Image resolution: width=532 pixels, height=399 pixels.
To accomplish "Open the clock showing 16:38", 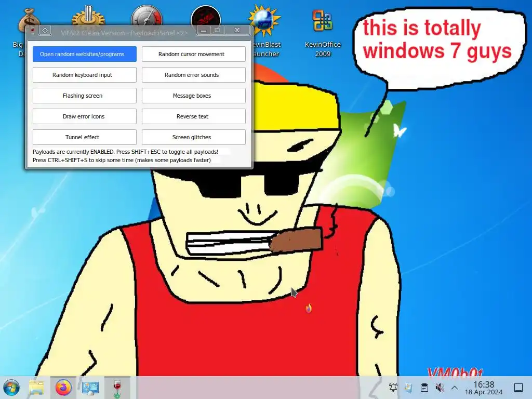I will tap(484, 388).
